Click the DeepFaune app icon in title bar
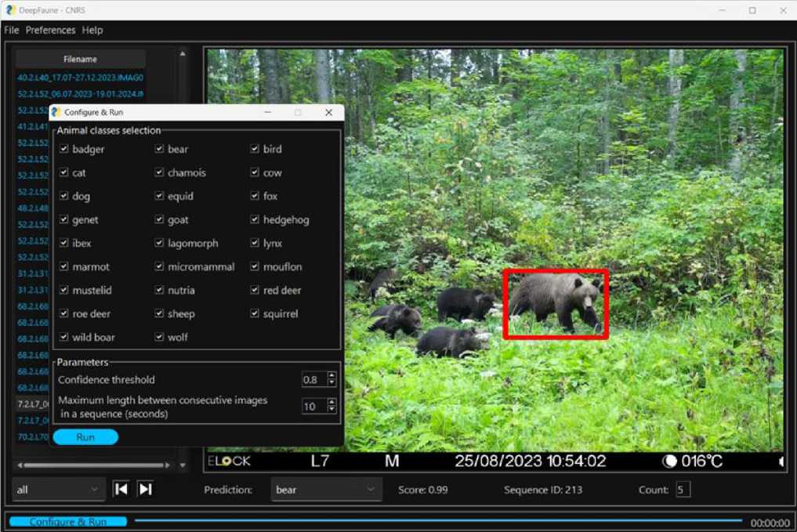797x532 pixels. tap(10, 10)
